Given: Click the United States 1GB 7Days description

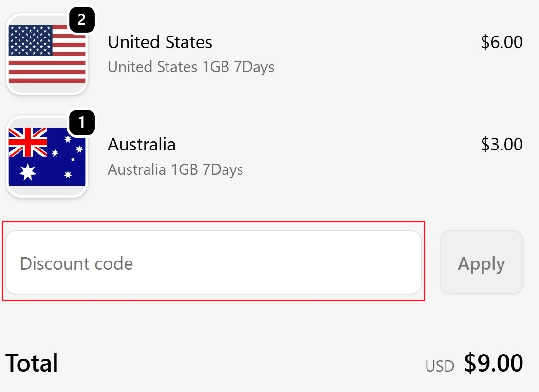Looking at the screenshot, I should 191,67.
